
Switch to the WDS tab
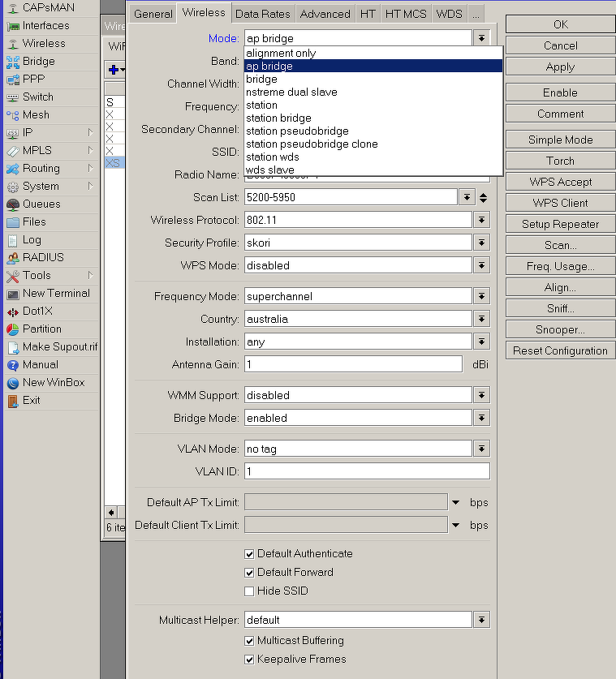(x=450, y=14)
